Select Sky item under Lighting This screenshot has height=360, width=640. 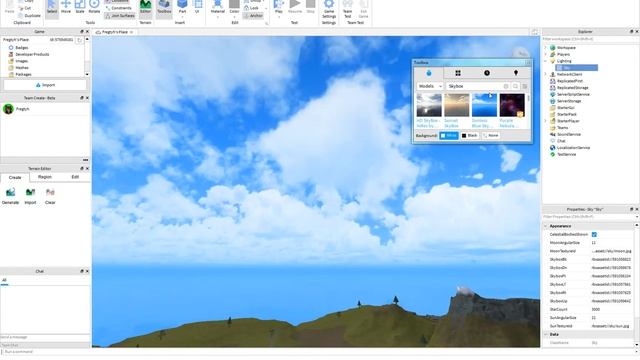point(576,68)
